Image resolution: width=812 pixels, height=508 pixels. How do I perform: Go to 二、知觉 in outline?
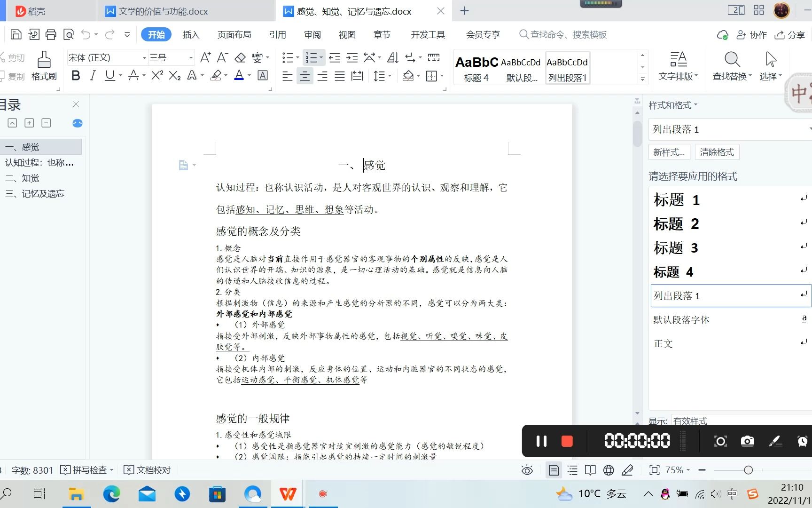click(22, 178)
